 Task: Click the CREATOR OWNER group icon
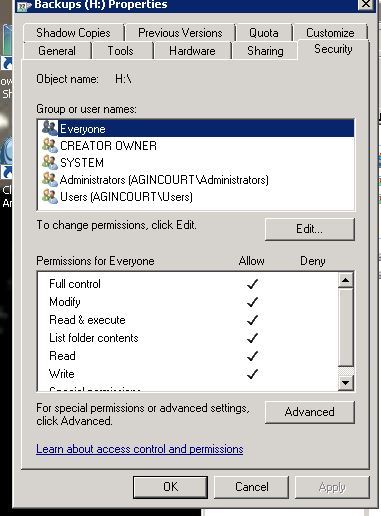click(50, 145)
